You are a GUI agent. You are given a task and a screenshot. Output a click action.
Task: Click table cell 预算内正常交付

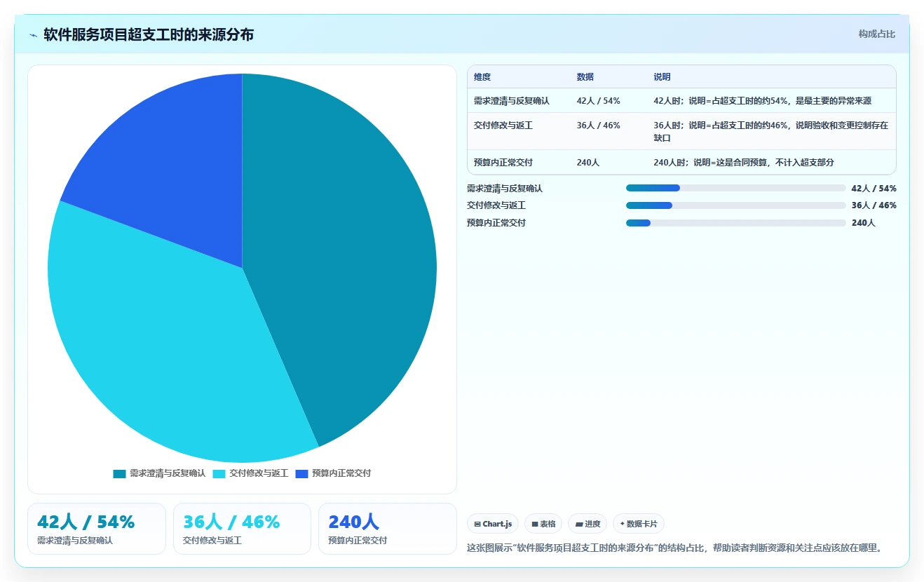click(503, 163)
